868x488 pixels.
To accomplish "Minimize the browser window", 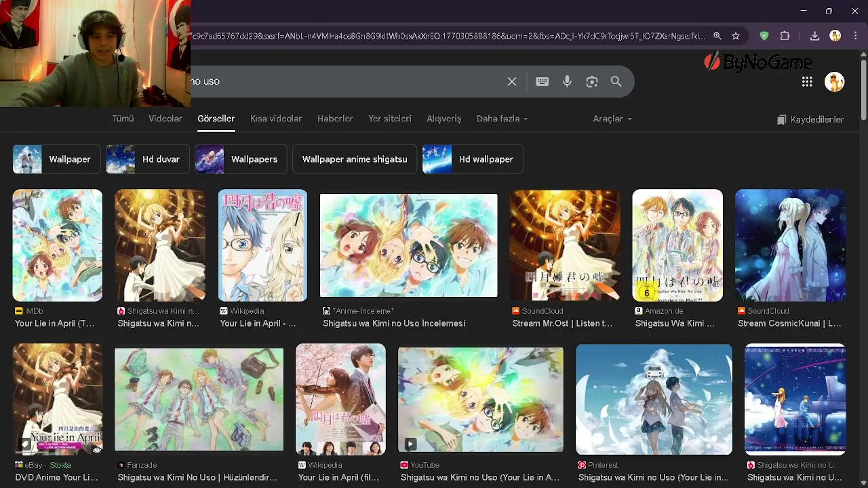I will pyautogui.click(x=804, y=11).
